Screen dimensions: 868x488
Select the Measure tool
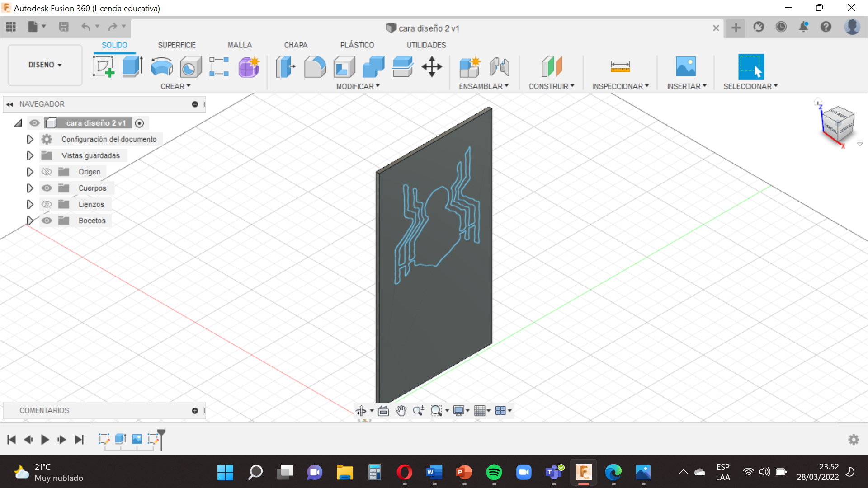point(620,67)
